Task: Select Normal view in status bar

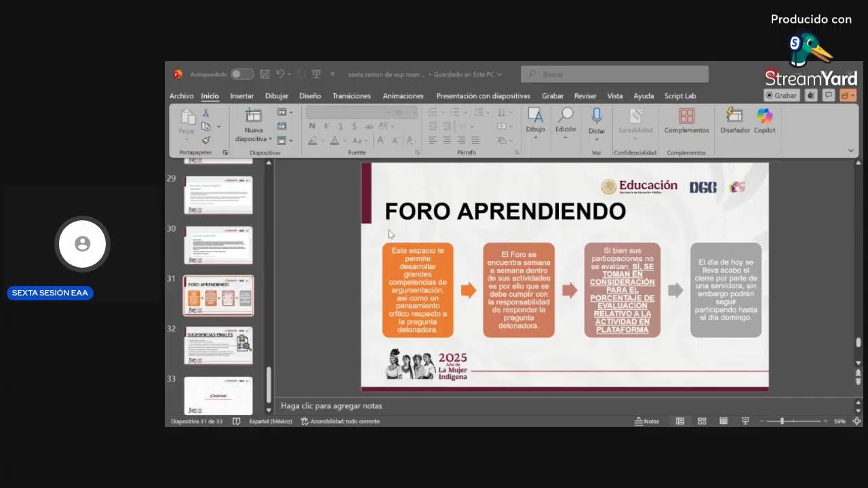Action: click(x=680, y=421)
